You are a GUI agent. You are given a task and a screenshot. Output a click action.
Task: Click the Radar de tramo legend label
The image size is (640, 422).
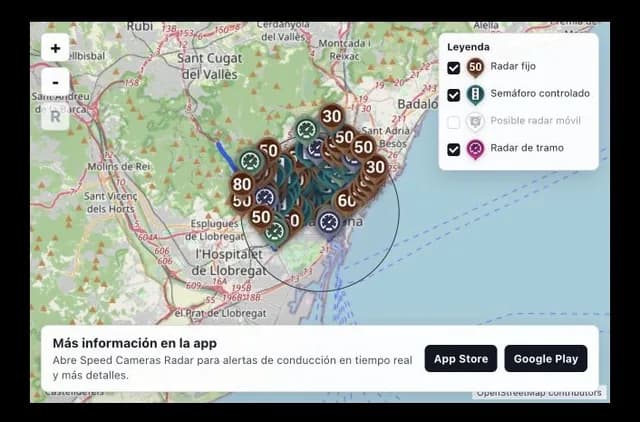pyautogui.click(x=527, y=148)
